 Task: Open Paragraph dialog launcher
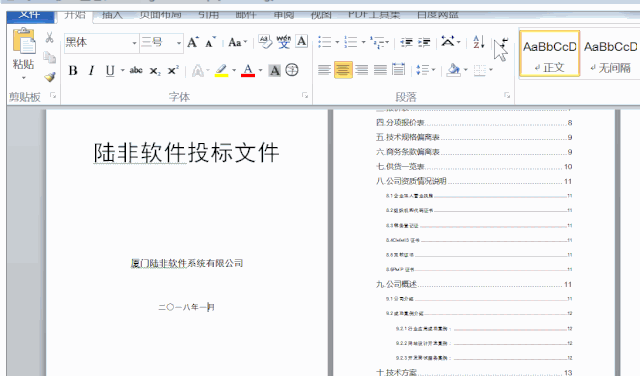507,95
